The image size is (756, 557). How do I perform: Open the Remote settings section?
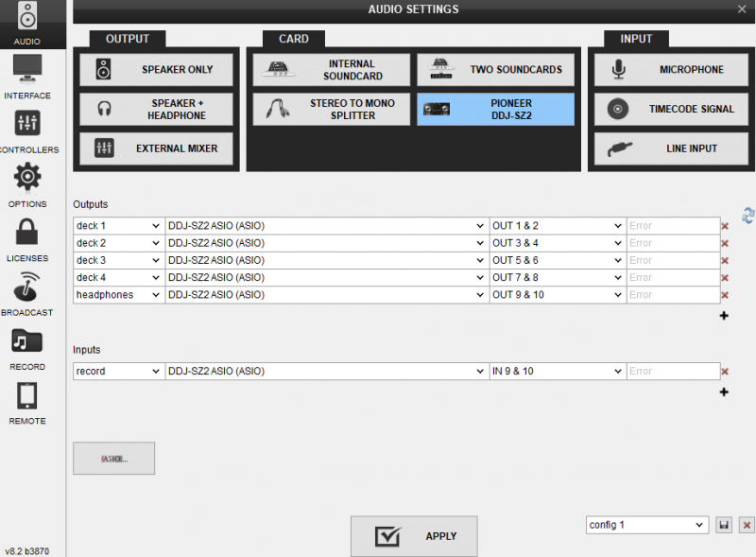click(x=27, y=403)
